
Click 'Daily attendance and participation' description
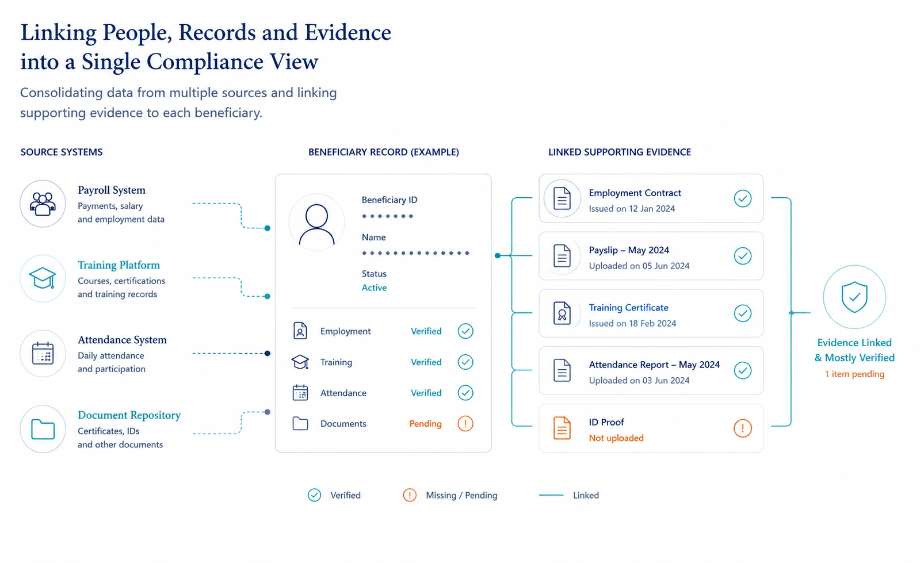pyautogui.click(x=112, y=362)
